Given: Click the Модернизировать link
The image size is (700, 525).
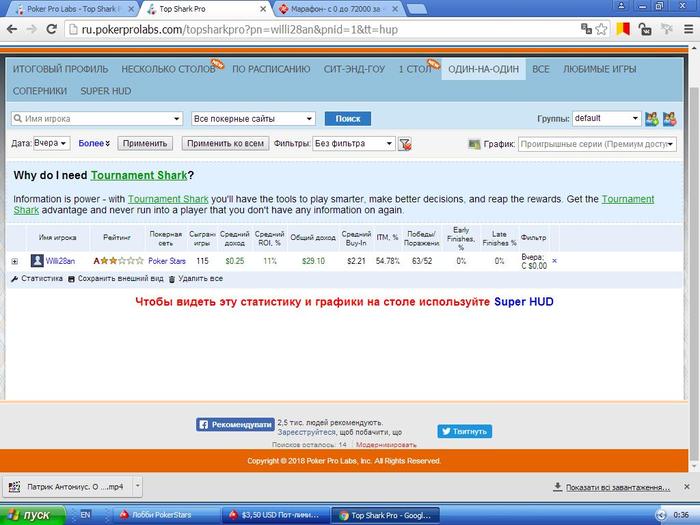Looking at the screenshot, I should (386, 445).
